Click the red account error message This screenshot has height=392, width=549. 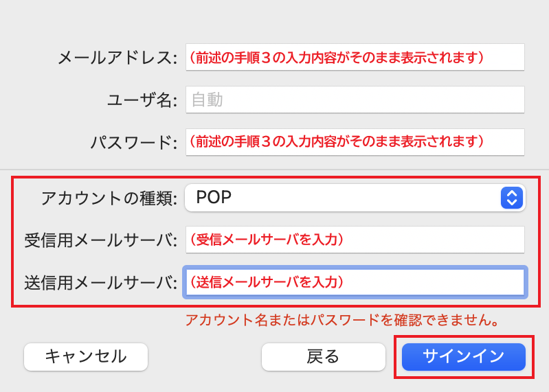pos(341,320)
